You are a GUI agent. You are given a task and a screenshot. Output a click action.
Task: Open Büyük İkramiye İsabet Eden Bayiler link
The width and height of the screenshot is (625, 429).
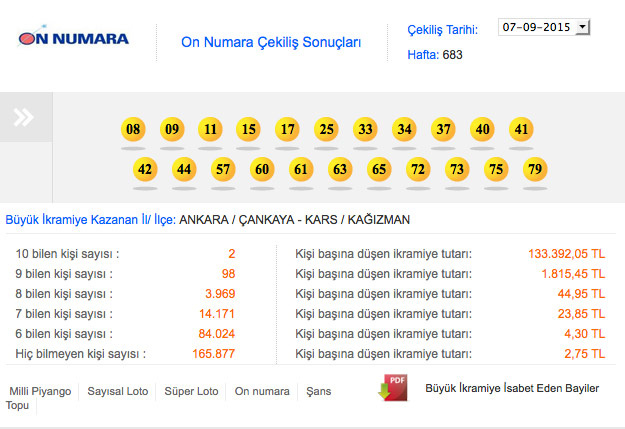(512, 388)
